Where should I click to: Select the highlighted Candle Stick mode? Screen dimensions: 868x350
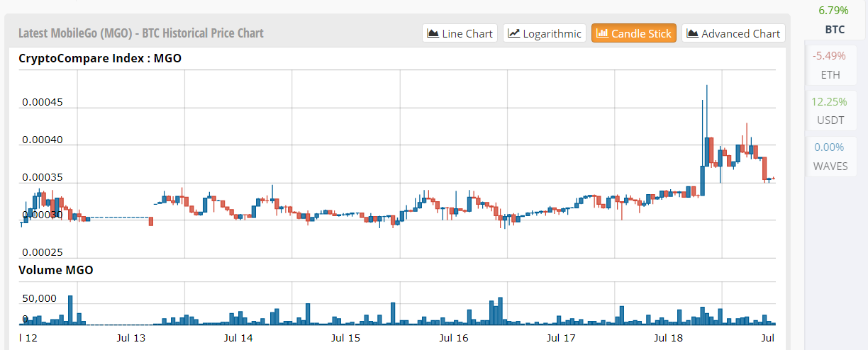633,33
